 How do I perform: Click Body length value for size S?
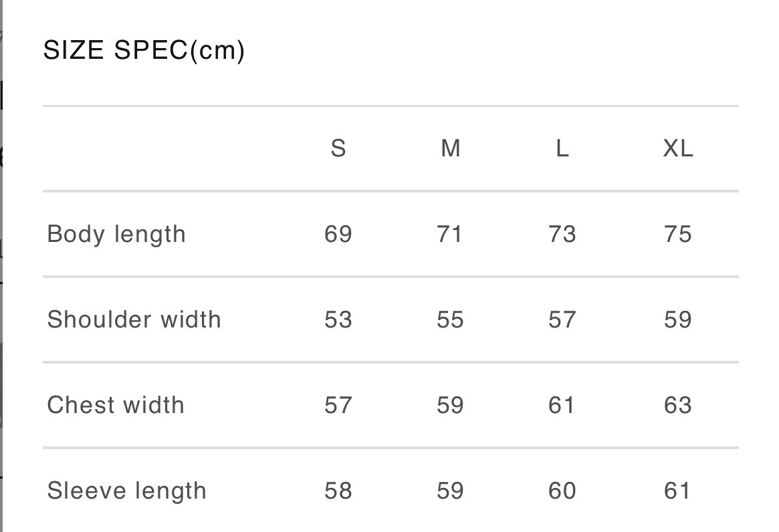[x=338, y=235]
